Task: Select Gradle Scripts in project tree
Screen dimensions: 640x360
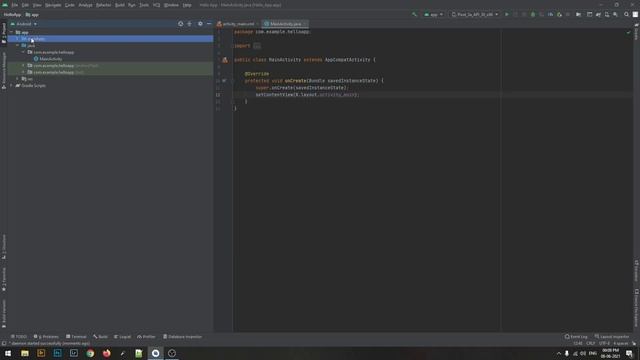Action: pyautogui.click(x=33, y=86)
